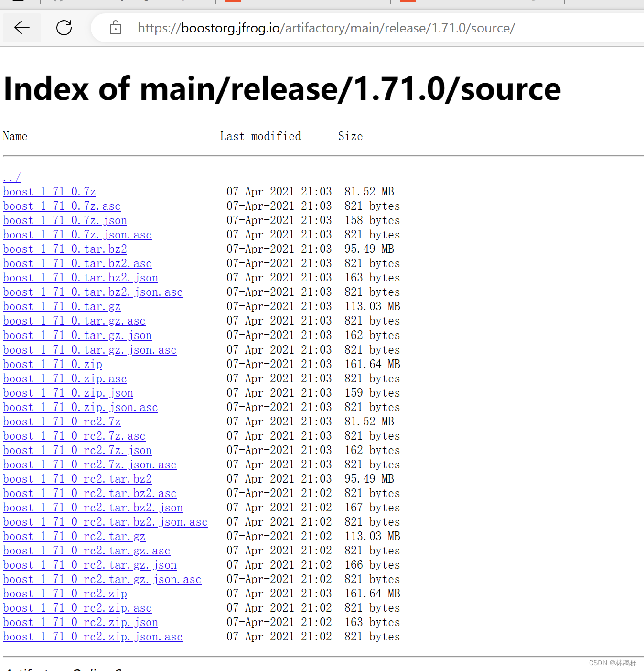This screenshot has width=644, height=671.
Task: Open boost_1_71_0_rc2.tar.bz2.asc
Action: [90, 493]
